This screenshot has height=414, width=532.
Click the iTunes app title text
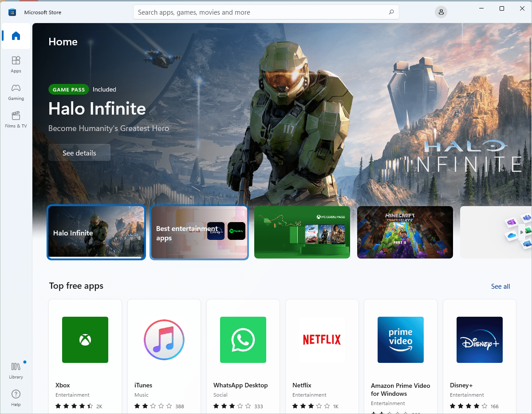143,385
